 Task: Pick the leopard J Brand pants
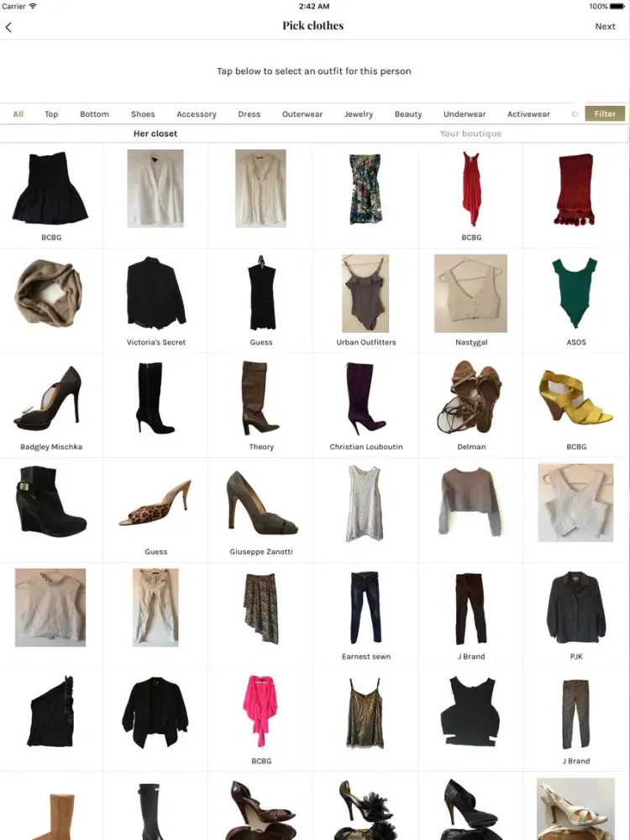(x=576, y=714)
